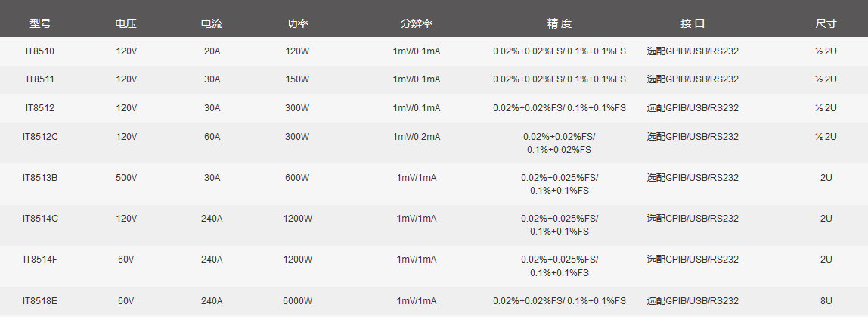Viewport: 868px width, 317px height.
Task: Click the 电压 column header
Action: 126,23
